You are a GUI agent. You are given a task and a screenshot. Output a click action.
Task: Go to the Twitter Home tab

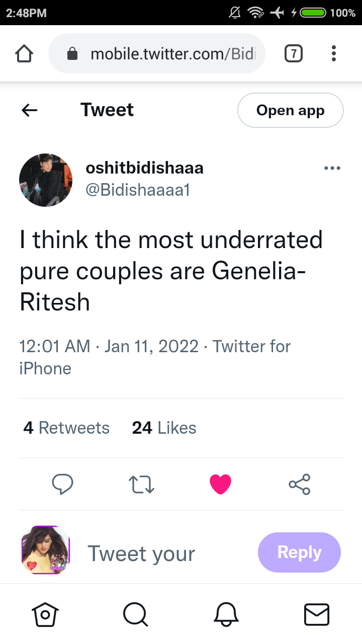pos(45,614)
